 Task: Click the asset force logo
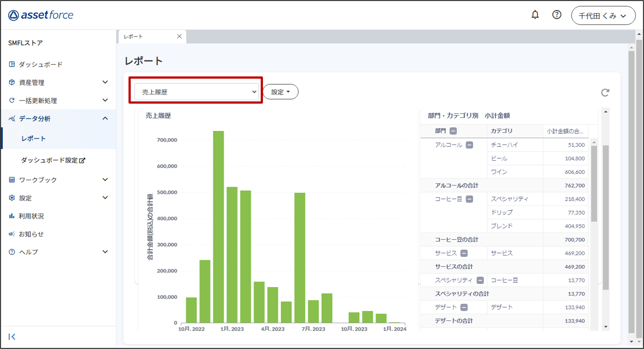[41, 15]
